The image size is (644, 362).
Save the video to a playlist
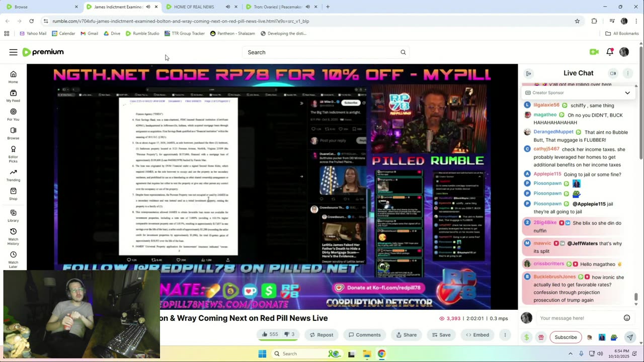click(441, 335)
